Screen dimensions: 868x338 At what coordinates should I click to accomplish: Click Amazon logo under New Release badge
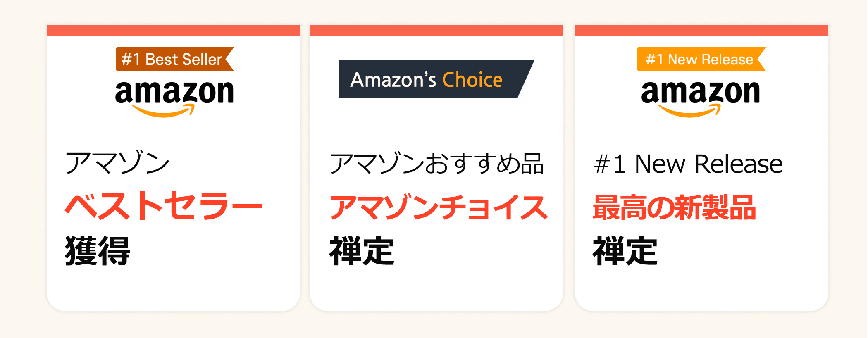[700, 92]
